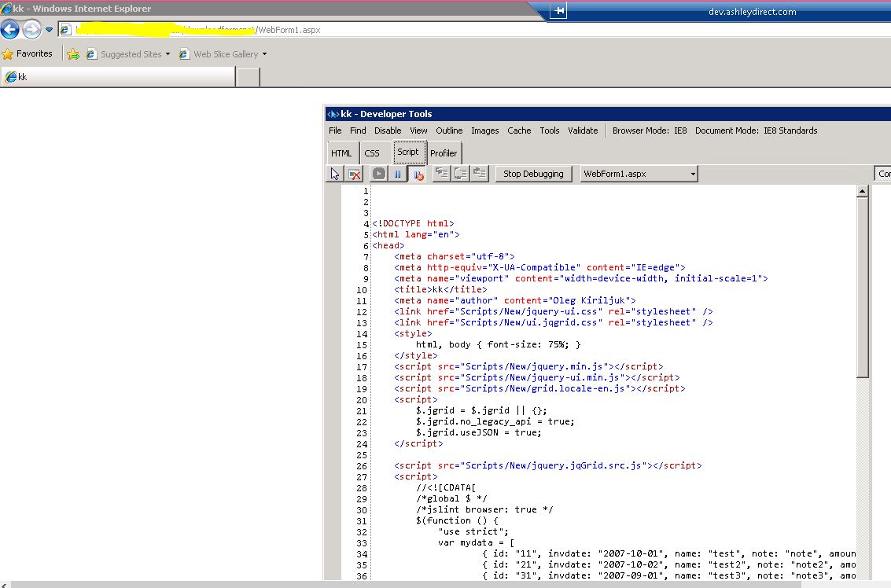Open the recent pages dropdown arrow
891x588 pixels.
click(x=49, y=30)
